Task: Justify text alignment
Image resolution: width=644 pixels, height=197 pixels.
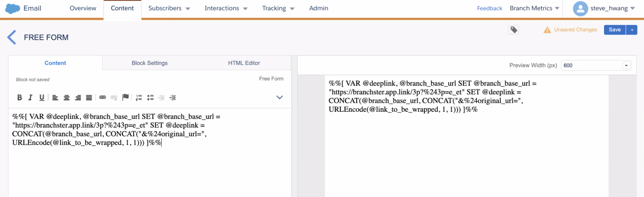Action: (89, 98)
